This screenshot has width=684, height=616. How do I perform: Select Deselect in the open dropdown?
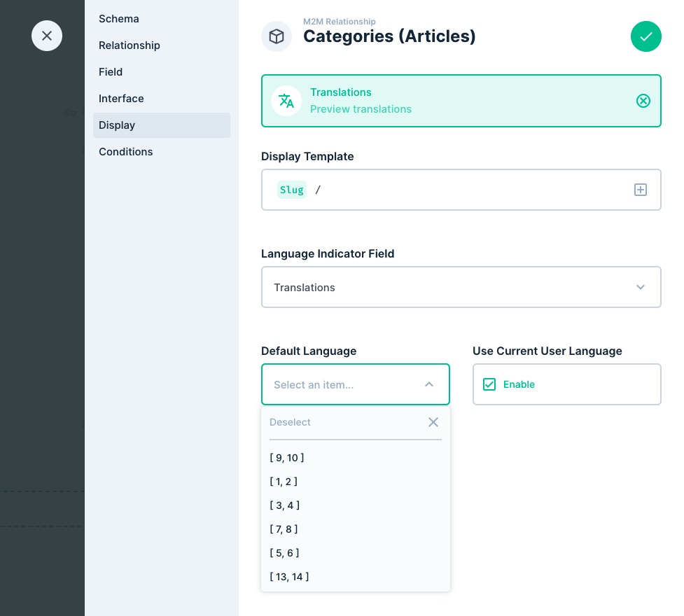(x=290, y=421)
